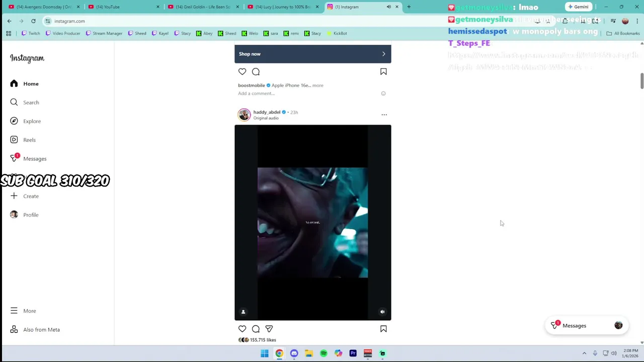The image size is (644, 362).
Task: Save haddy_abdel post bookmark
Action: (x=383, y=329)
